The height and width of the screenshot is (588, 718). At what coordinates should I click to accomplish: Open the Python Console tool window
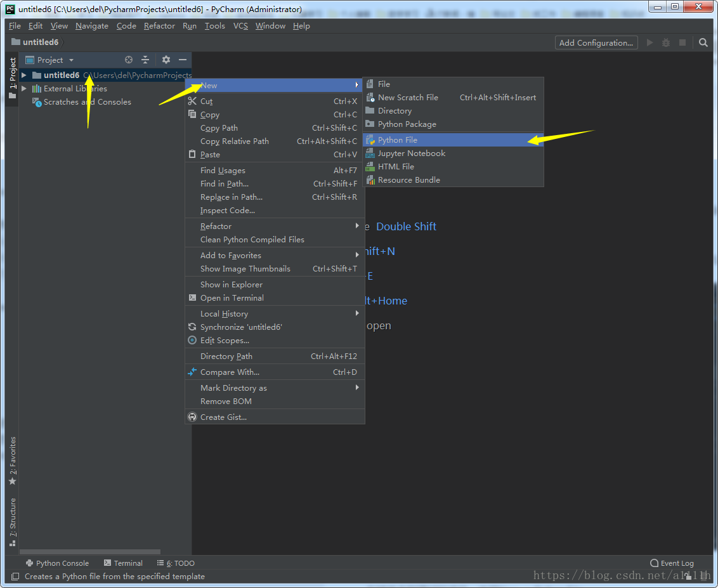(x=57, y=563)
